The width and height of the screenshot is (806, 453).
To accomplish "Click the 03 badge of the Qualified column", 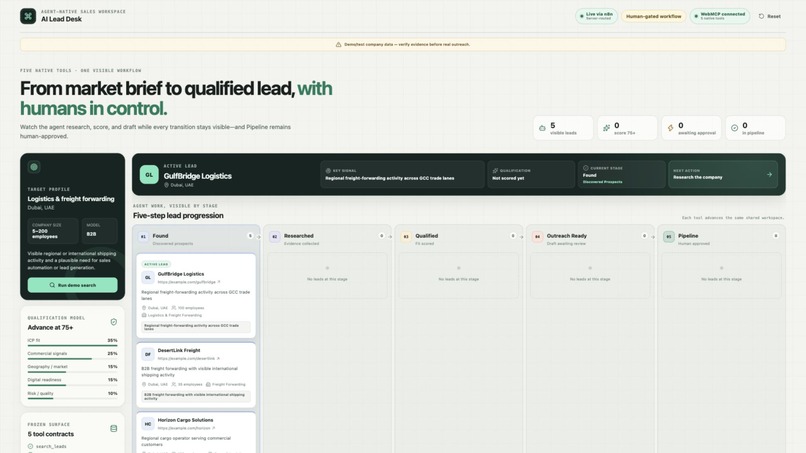I will point(406,237).
